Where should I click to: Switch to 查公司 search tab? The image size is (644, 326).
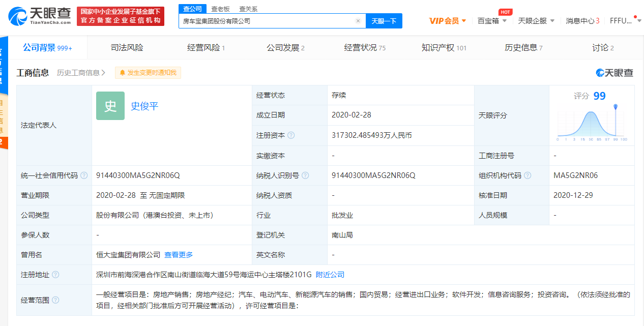[192, 9]
